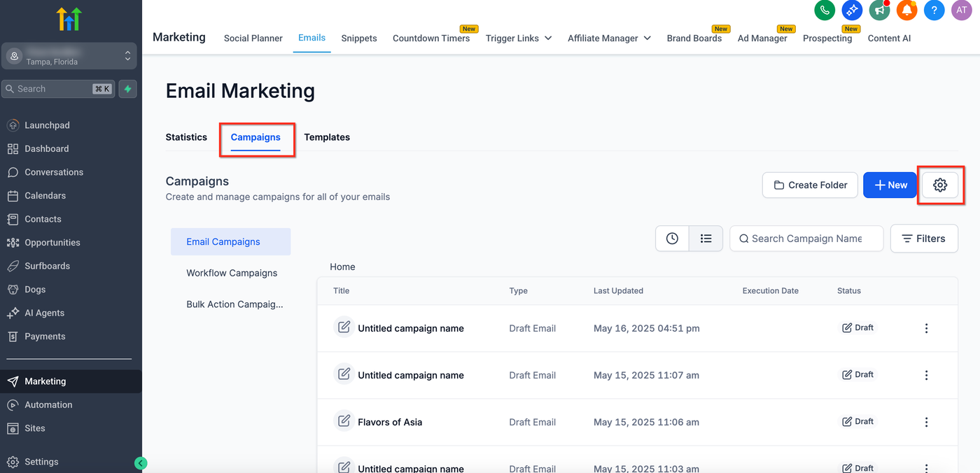
Task: Open the notifications bell icon
Action: coord(906,10)
